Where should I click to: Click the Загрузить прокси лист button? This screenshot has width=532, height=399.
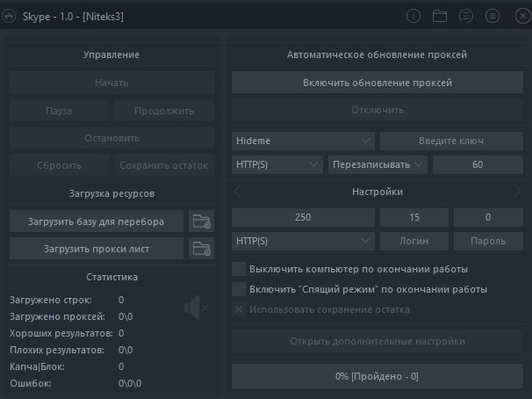(x=97, y=249)
